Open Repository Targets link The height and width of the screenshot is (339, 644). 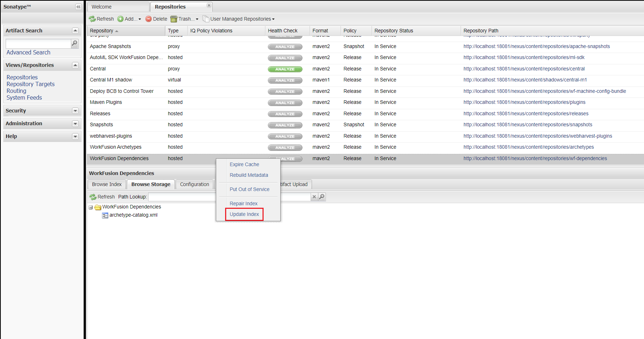(x=31, y=84)
